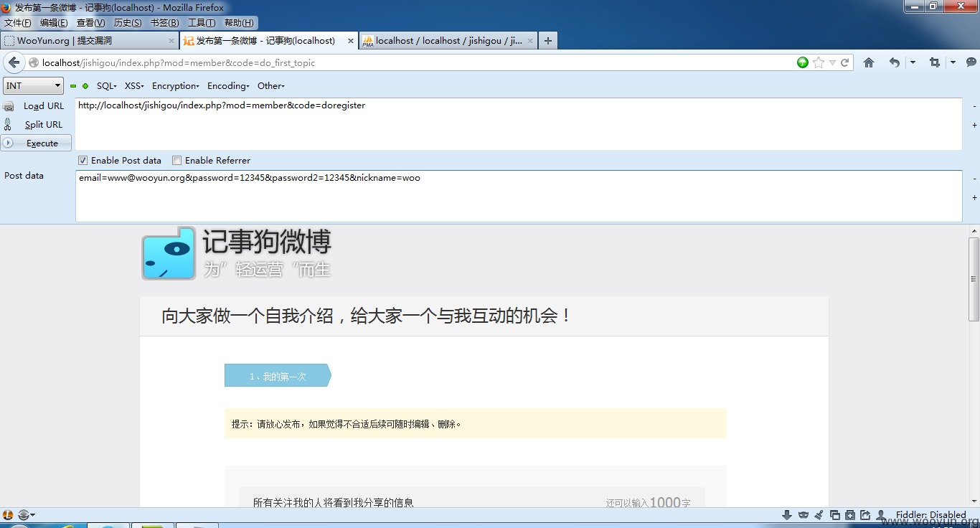Open the dropdown next to crop icon

click(953, 62)
